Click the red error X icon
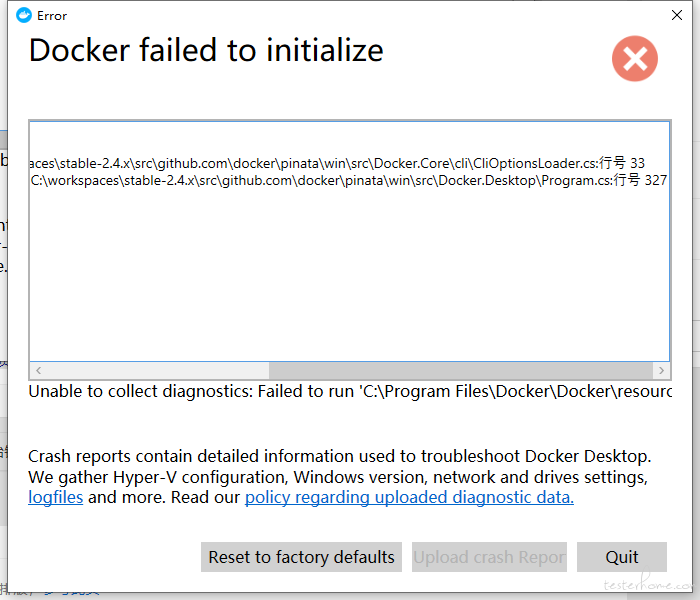Screen dimensions: 700x600 coord(634,58)
